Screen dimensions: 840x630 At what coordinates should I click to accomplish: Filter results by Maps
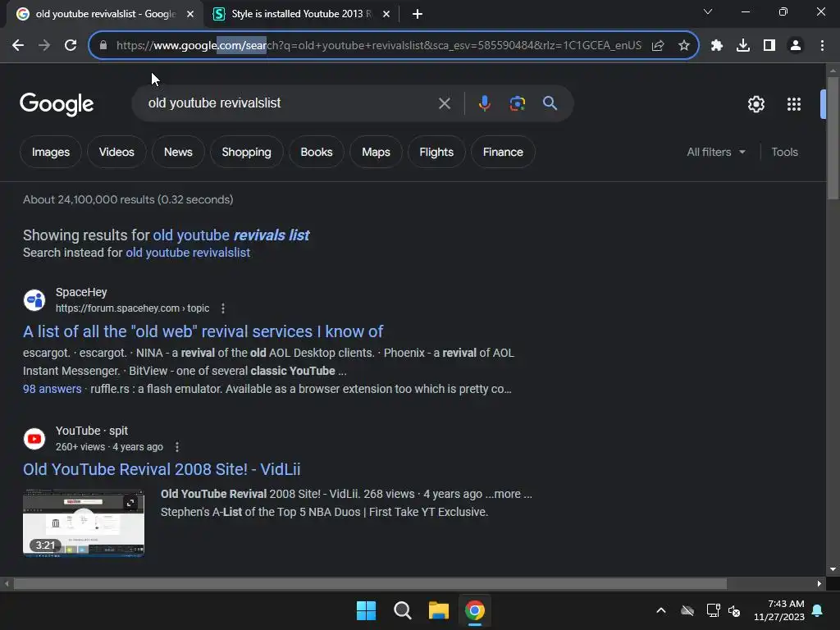click(x=376, y=152)
